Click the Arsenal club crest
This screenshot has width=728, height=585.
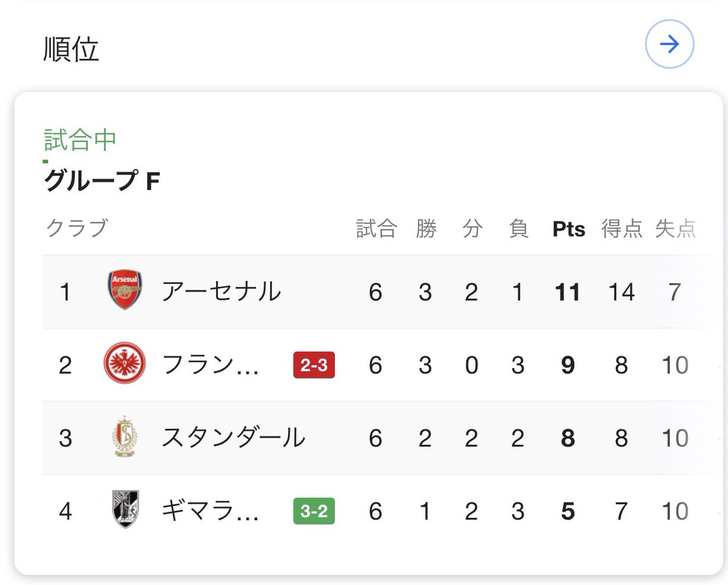click(124, 291)
